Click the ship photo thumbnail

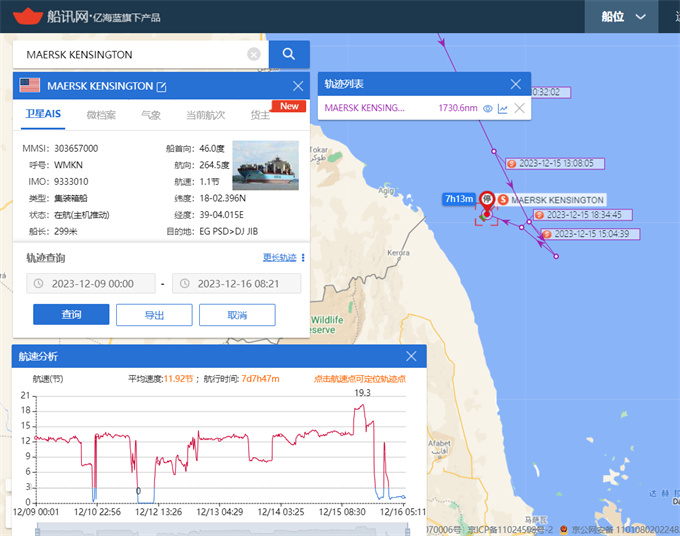(265, 165)
